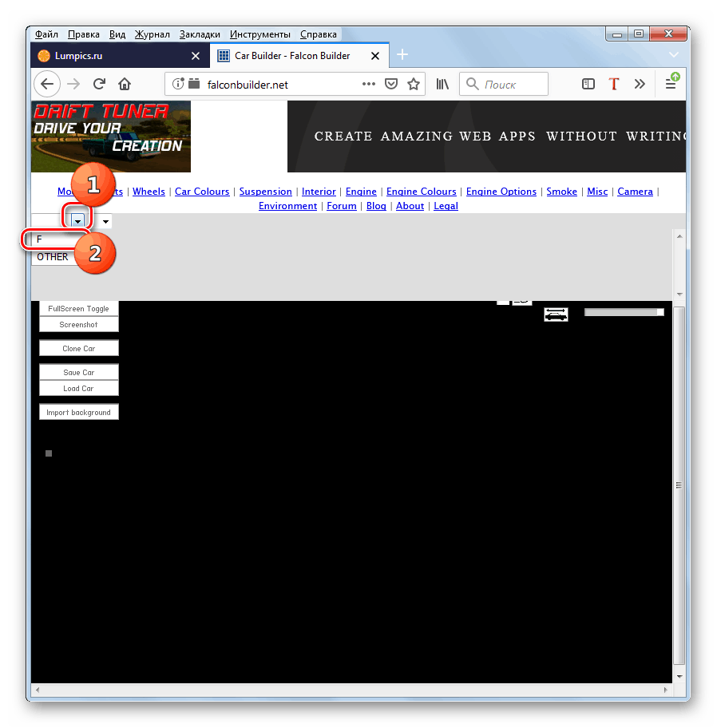Open the Library panel icon
The image size is (717, 728).
coord(442,84)
